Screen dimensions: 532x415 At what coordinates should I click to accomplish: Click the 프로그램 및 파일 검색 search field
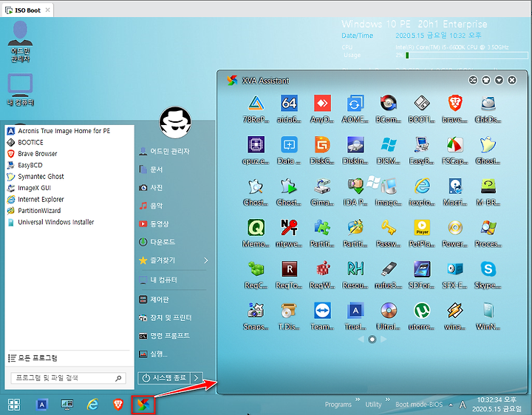[68, 378]
